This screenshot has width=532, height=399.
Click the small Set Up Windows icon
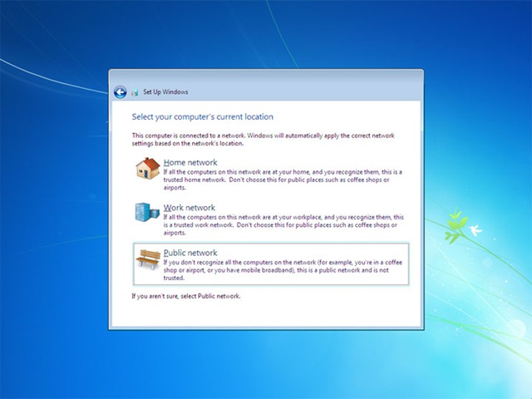135,92
